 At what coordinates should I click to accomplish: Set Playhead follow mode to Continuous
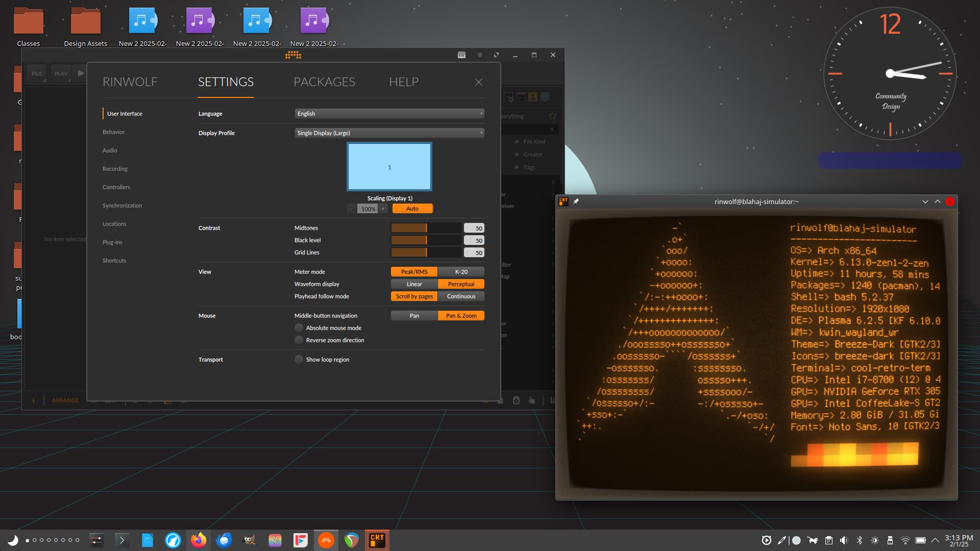pyautogui.click(x=461, y=296)
